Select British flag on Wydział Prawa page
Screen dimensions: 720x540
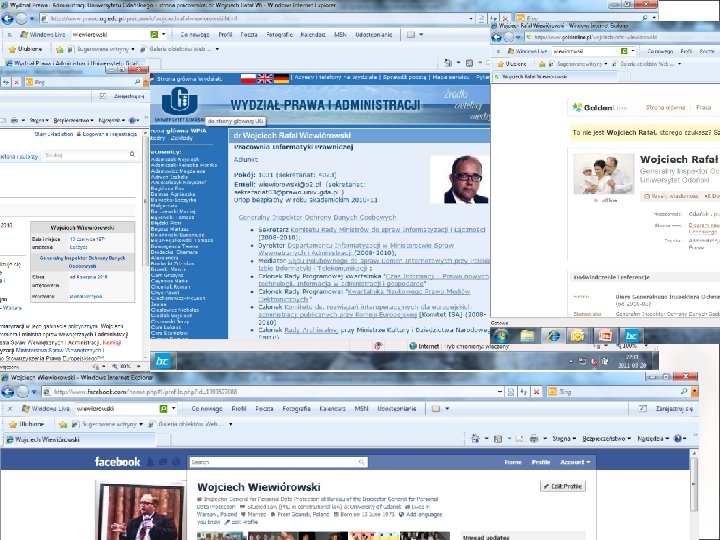[x=264, y=79]
